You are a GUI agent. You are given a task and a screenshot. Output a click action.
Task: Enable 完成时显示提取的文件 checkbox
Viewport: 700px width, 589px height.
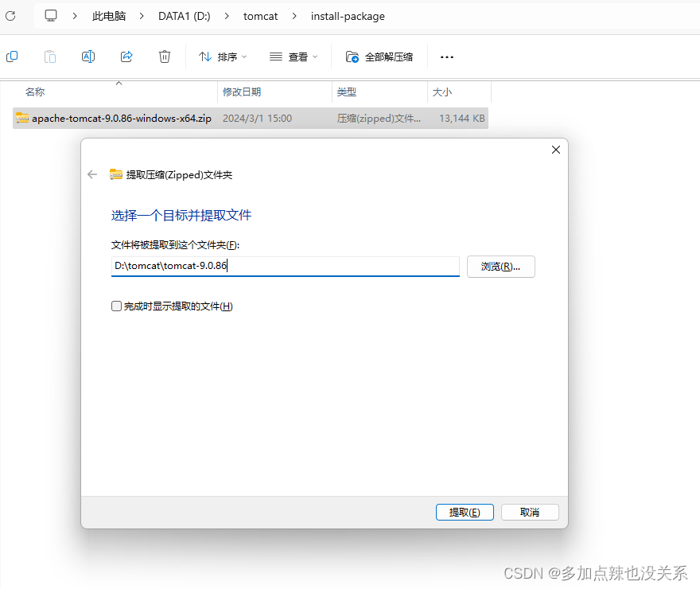(116, 306)
